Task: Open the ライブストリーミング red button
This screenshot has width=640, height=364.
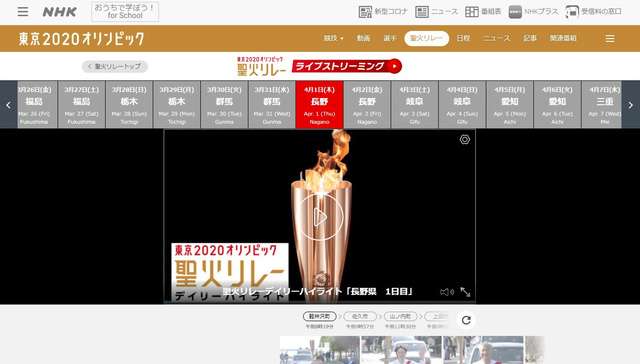Action: click(x=347, y=66)
